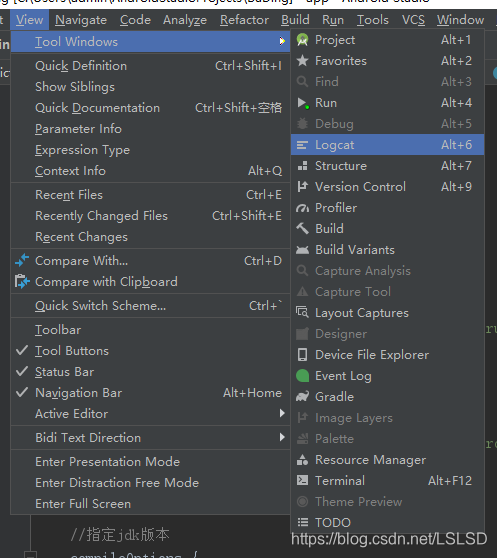Open the Run menu in menu bar
This screenshot has height=558, width=497.
tap(333, 20)
